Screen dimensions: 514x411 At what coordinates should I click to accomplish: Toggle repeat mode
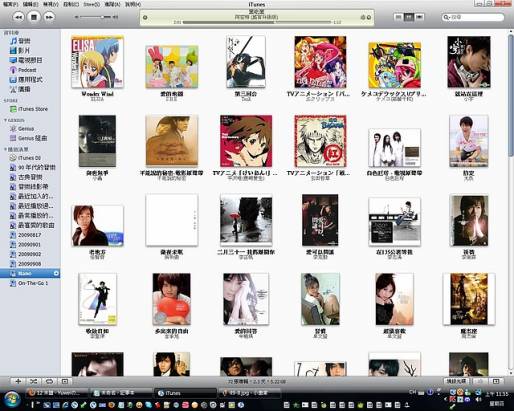click(49, 381)
